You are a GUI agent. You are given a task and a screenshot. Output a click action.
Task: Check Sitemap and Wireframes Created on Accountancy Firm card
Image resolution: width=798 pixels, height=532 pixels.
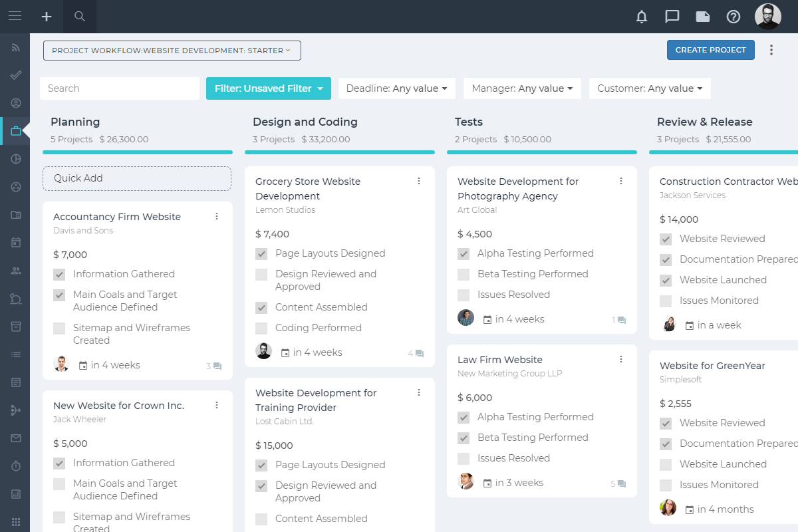(x=59, y=328)
